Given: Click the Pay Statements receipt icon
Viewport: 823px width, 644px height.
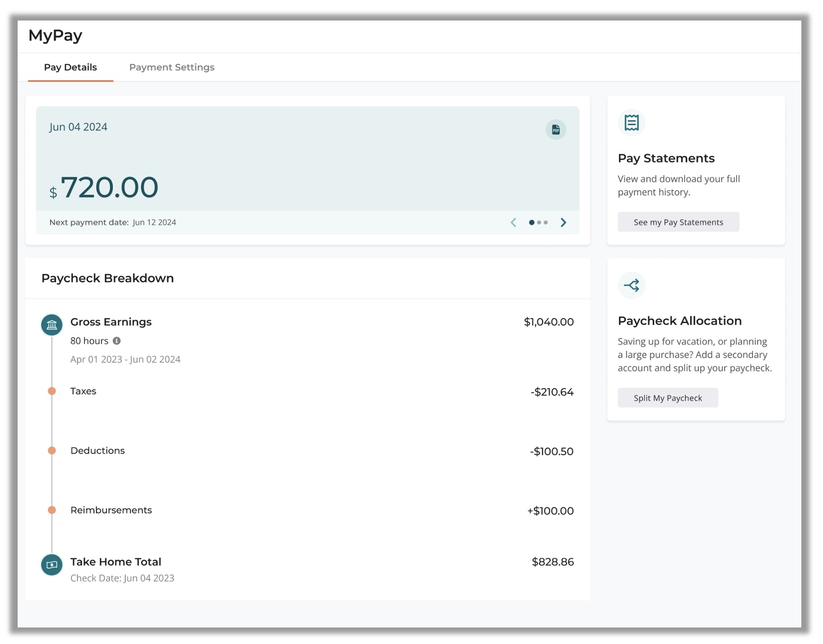Looking at the screenshot, I should tap(631, 123).
